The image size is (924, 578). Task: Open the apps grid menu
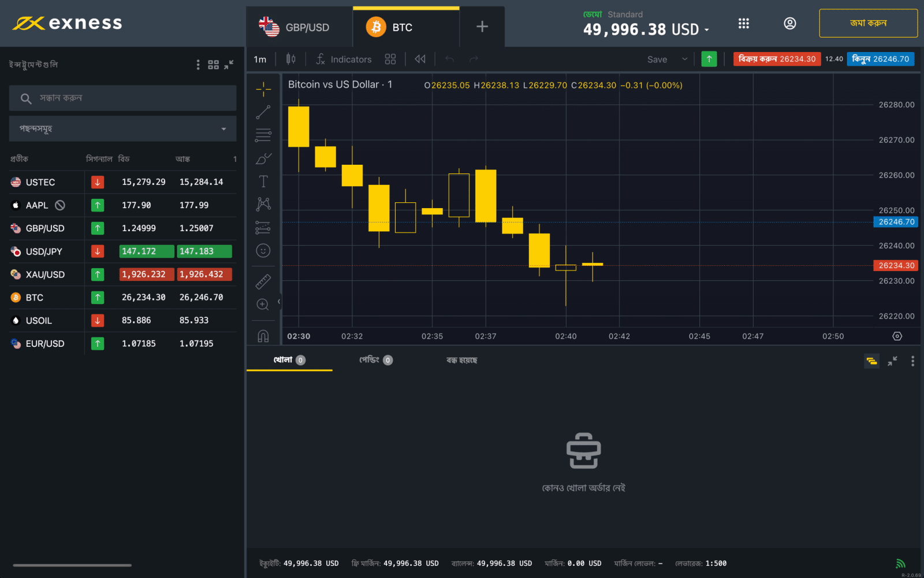[744, 23]
